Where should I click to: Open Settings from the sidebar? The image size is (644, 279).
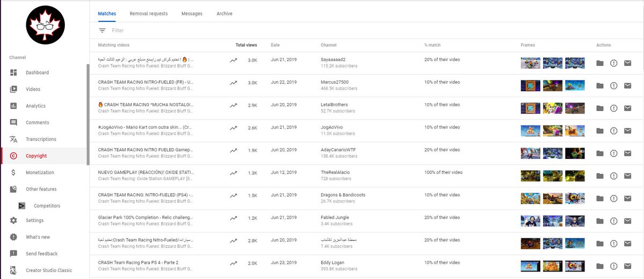[x=34, y=220]
